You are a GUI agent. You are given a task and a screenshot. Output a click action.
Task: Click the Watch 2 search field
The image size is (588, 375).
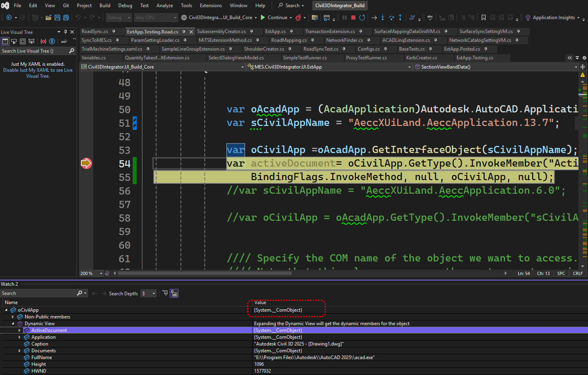38,293
